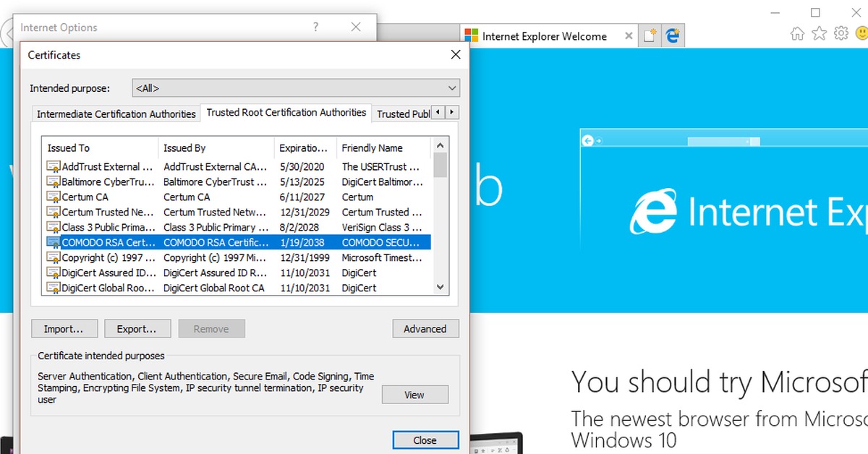The height and width of the screenshot is (454, 868).
Task: Open the Favorites star in Internet Explorer
Action: (819, 33)
